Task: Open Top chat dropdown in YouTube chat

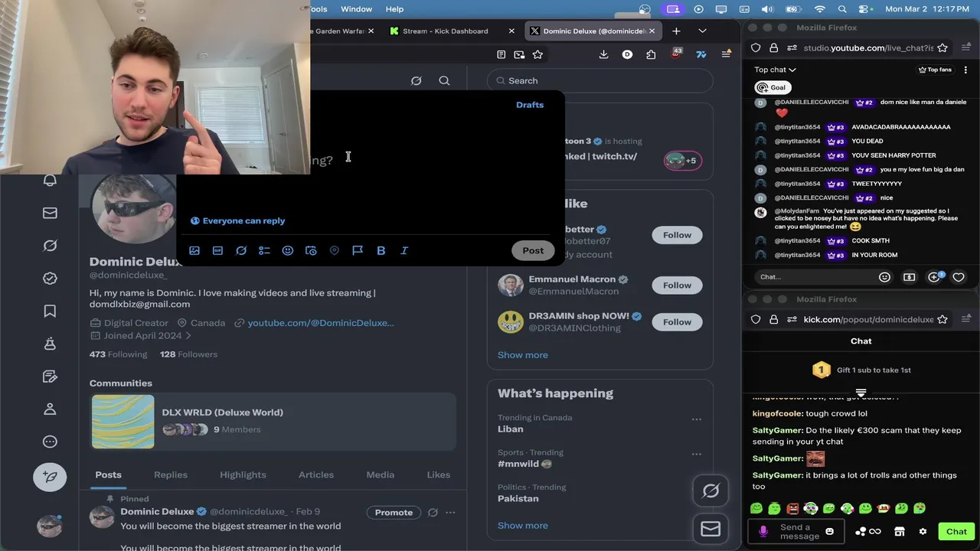Action: point(775,70)
